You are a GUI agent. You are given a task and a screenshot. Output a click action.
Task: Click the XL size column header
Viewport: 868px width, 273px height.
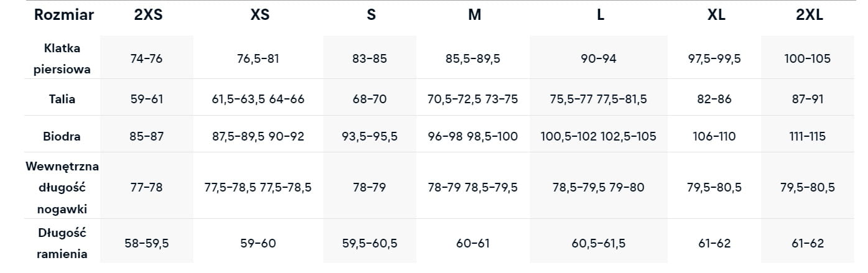tap(716, 16)
